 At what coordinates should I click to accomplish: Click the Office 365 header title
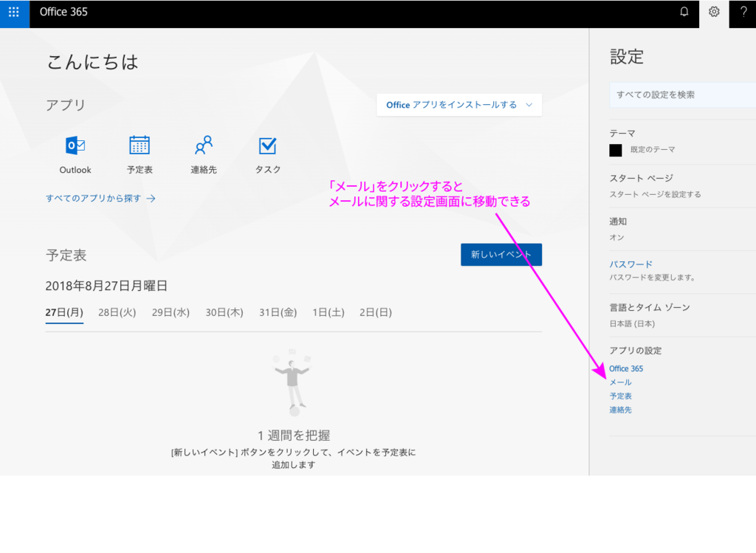click(x=63, y=12)
